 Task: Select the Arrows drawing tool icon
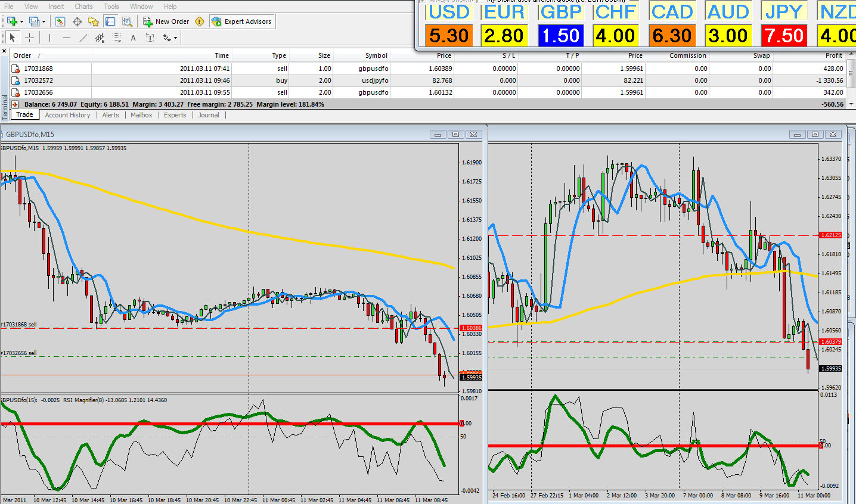pyautogui.click(x=166, y=38)
